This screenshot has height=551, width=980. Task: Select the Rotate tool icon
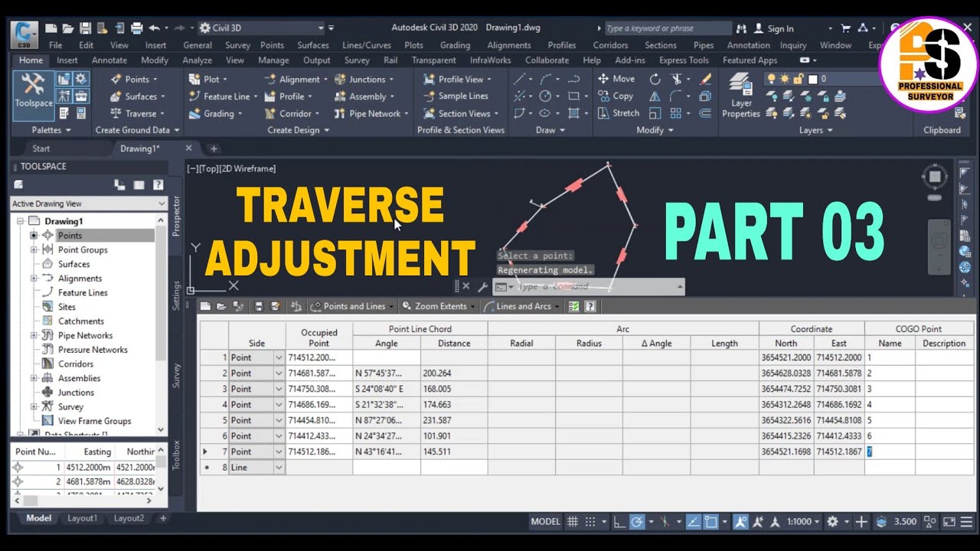click(x=655, y=79)
